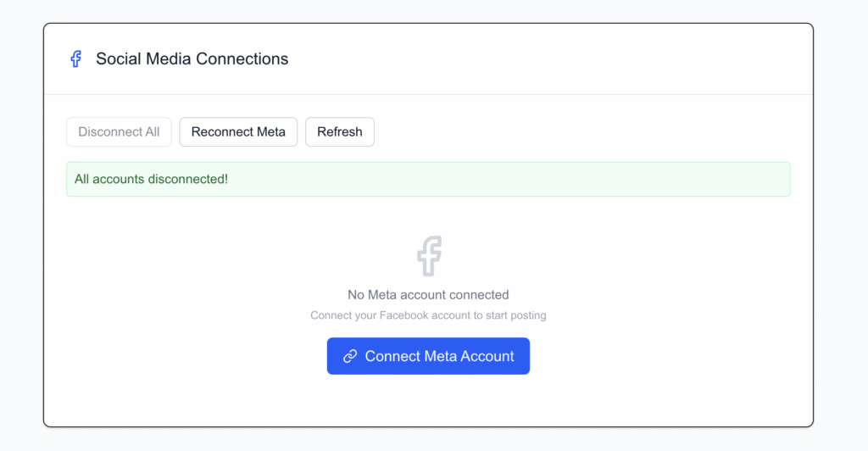Click the 'All accounts disconnected!' message text
The width and height of the screenshot is (868, 451).
pyautogui.click(x=151, y=179)
